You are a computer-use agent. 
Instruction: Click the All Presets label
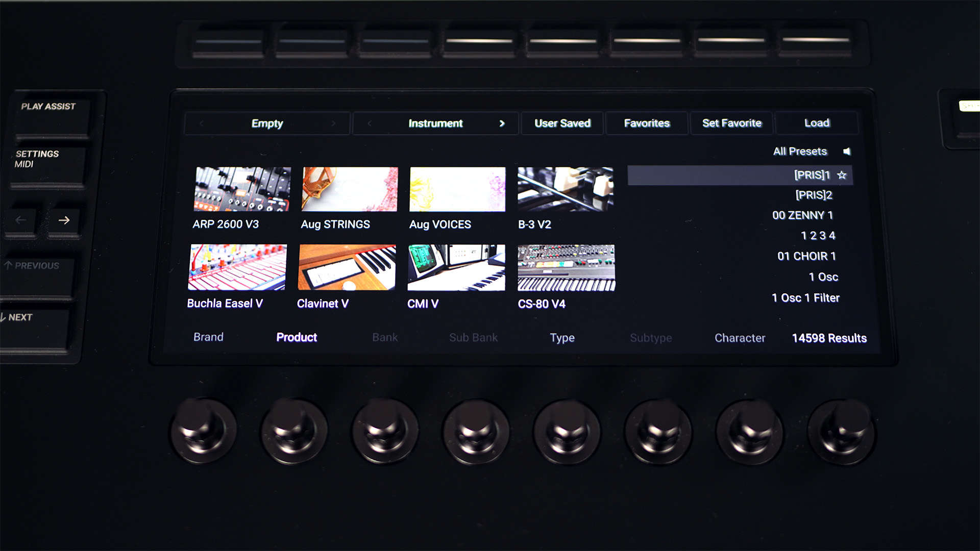(800, 151)
